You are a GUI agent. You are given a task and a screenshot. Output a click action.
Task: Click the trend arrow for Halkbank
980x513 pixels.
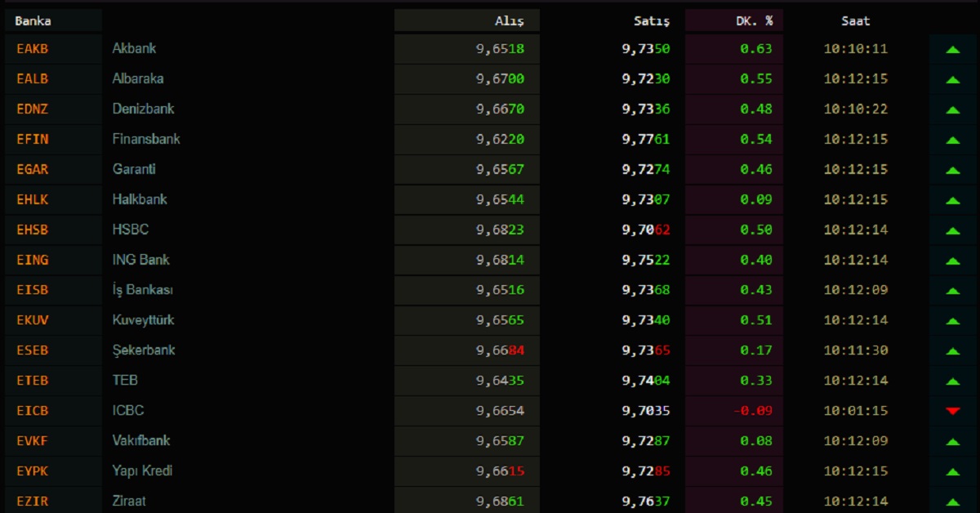[952, 200]
